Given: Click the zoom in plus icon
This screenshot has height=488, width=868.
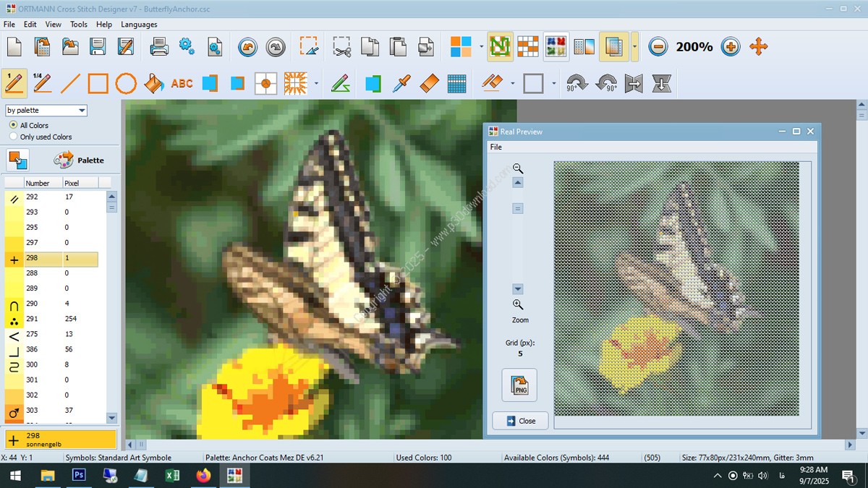Looking at the screenshot, I should point(731,47).
